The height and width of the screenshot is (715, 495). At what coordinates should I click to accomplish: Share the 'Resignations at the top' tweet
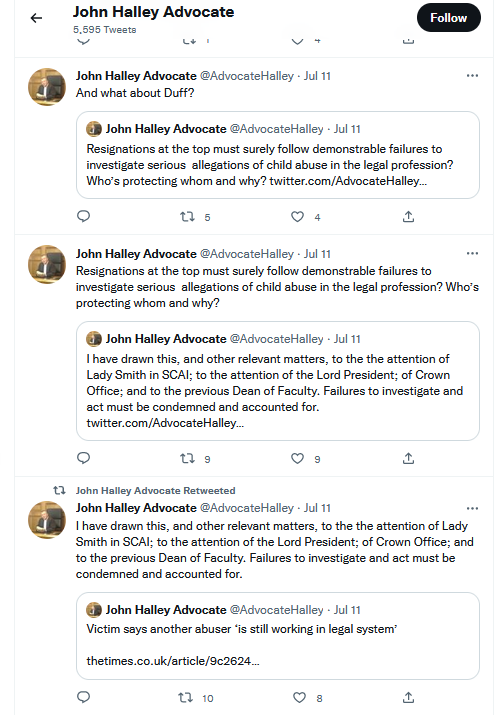(408, 458)
